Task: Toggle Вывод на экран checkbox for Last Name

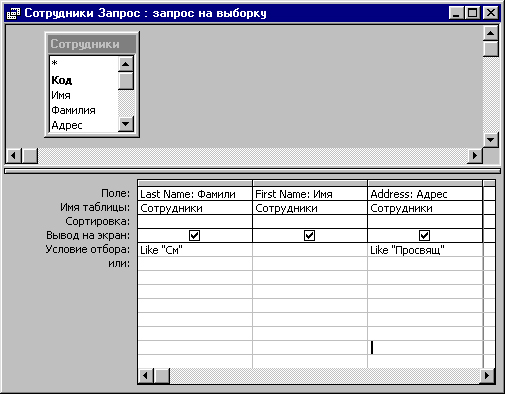Action: point(194,236)
